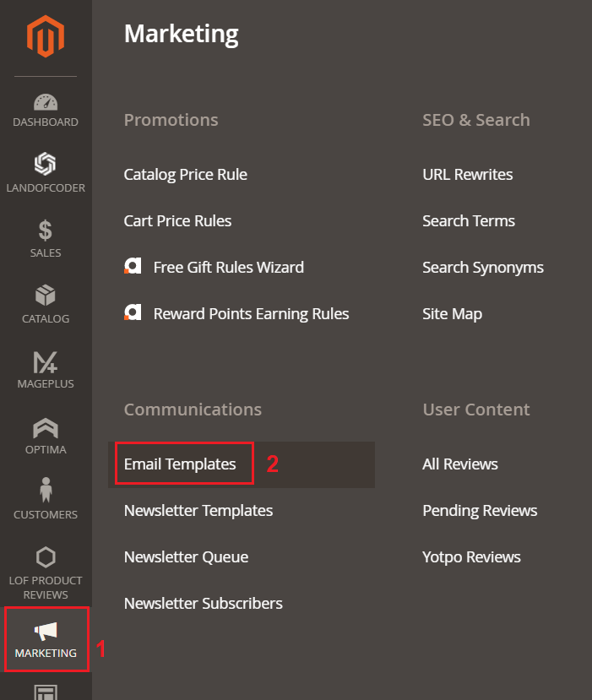Open Catalog Price Rule

click(x=185, y=175)
